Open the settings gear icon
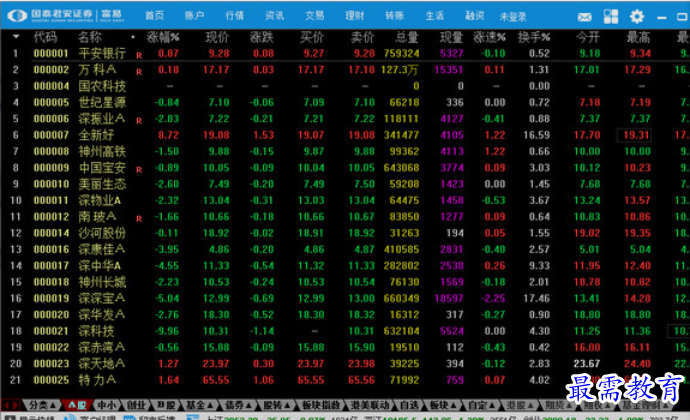This screenshot has width=690, height=420. click(x=637, y=17)
